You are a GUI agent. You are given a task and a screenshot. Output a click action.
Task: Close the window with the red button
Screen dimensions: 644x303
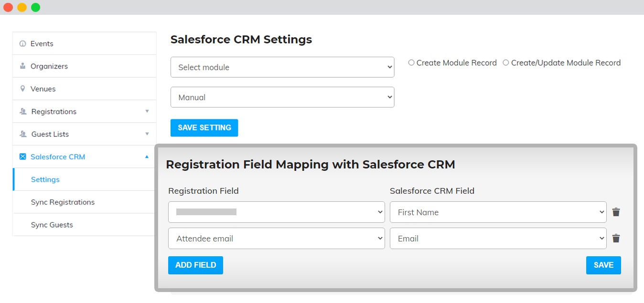tap(8, 7)
